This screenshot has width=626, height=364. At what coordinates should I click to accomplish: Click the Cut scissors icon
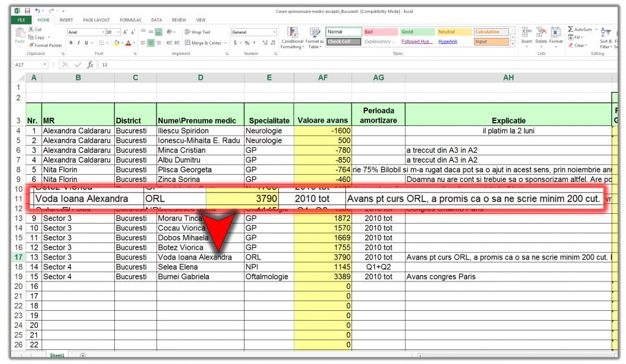[x=31, y=29]
